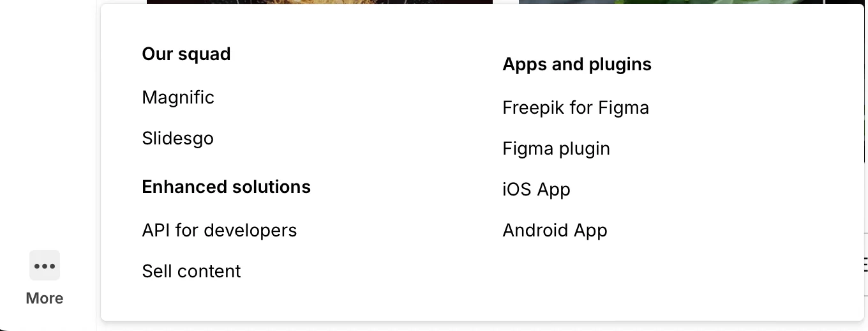868x331 pixels.
Task: Click the More label under the dots
Action: coord(45,298)
